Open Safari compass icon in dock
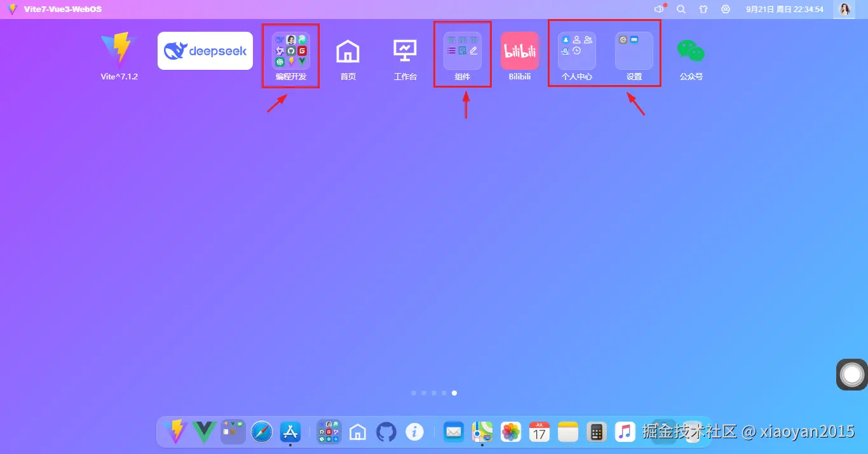The height and width of the screenshot is (454, 868). [x=262, y=432]
